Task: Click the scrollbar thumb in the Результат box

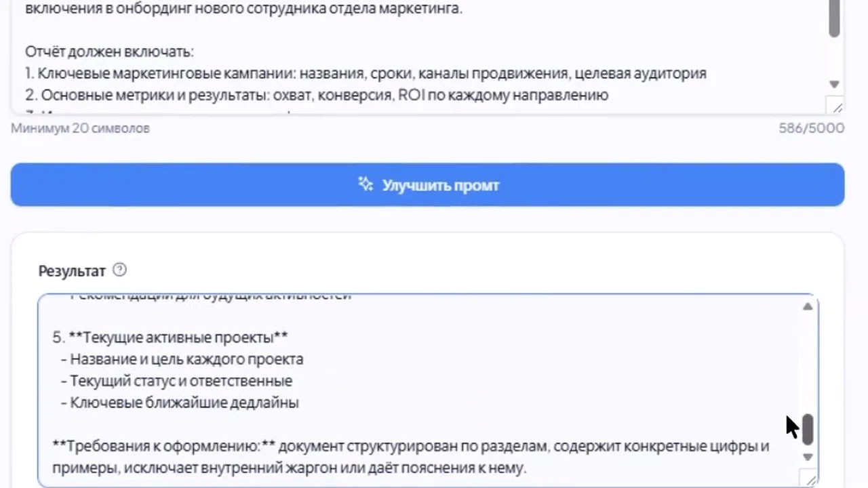Action: coord(808,429)
